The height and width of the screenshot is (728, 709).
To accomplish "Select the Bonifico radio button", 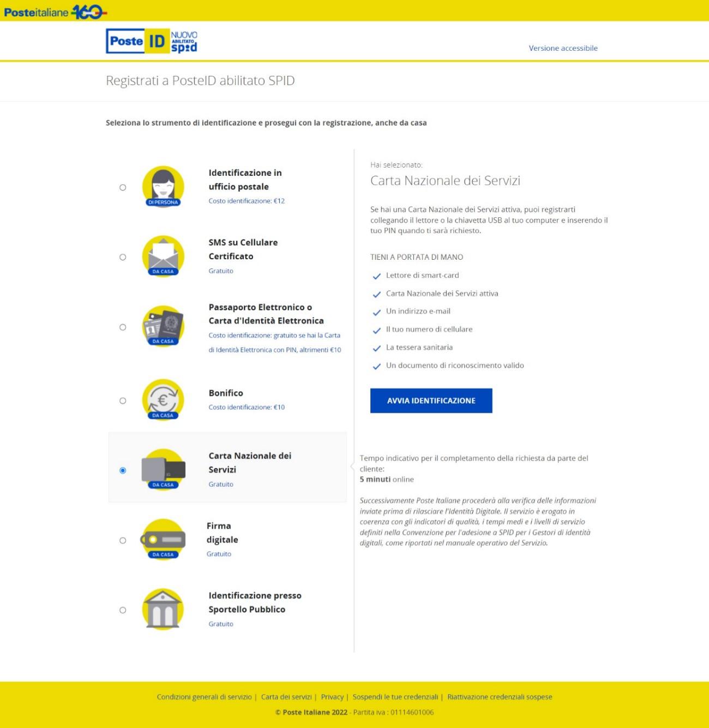I will pyautogui.click(x=123, y=401).
